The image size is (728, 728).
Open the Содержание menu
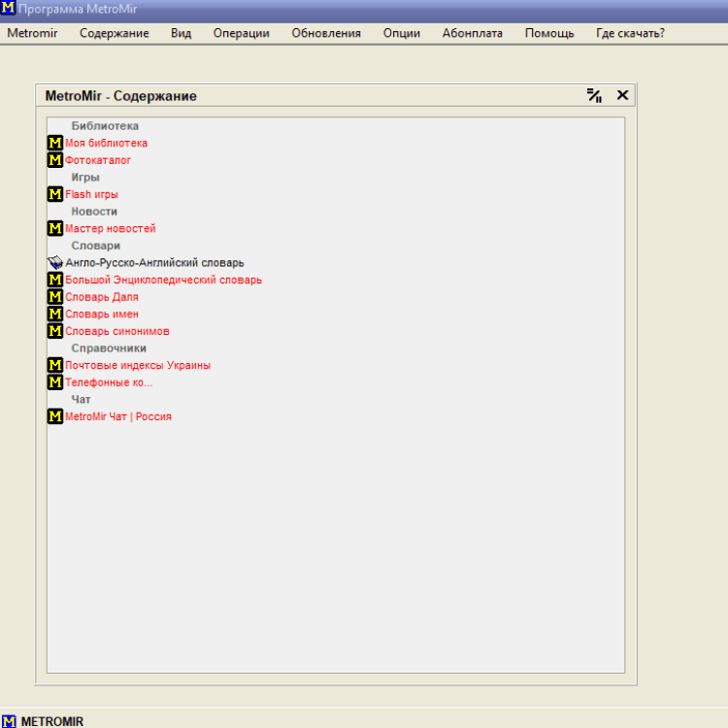pos(115,33)
